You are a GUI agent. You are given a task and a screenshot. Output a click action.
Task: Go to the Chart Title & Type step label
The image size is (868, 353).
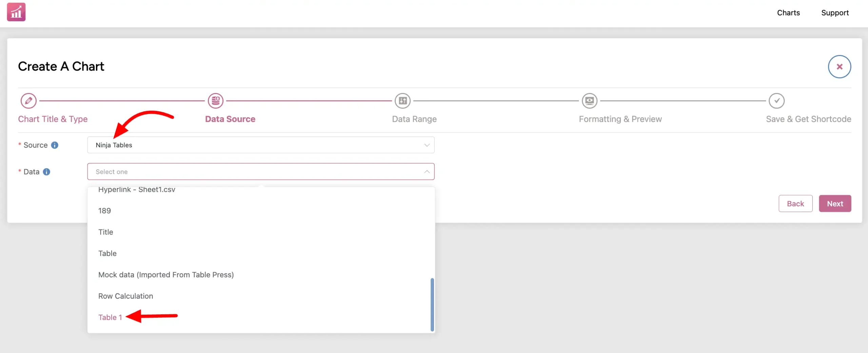[x=53, y=119]
